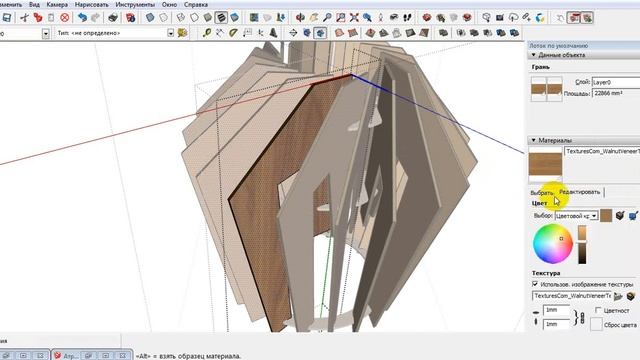Select the Look Around eye tool

[394, 18]
